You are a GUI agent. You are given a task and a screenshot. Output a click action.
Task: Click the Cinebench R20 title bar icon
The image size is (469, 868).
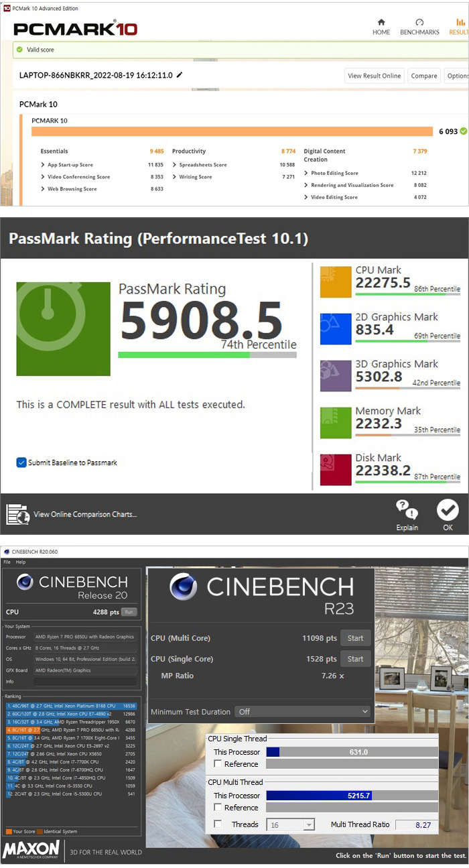[7, 552]
